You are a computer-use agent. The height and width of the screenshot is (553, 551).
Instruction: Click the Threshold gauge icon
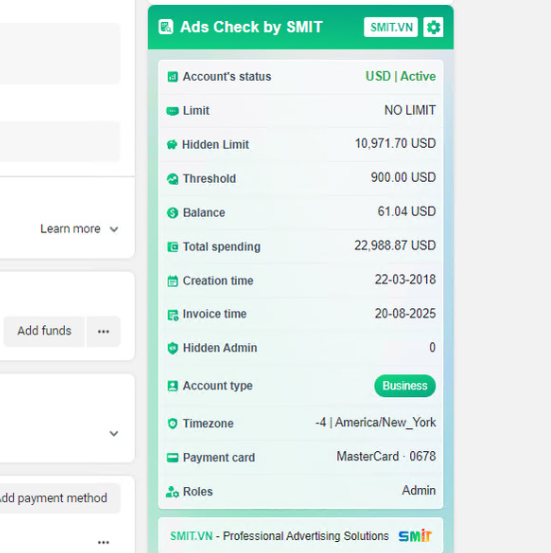pyautogui.click(x=172, y=179)
